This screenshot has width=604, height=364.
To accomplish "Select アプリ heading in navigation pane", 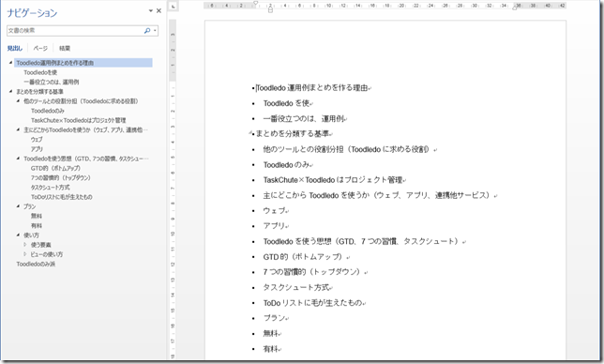I will click(37, 149).
